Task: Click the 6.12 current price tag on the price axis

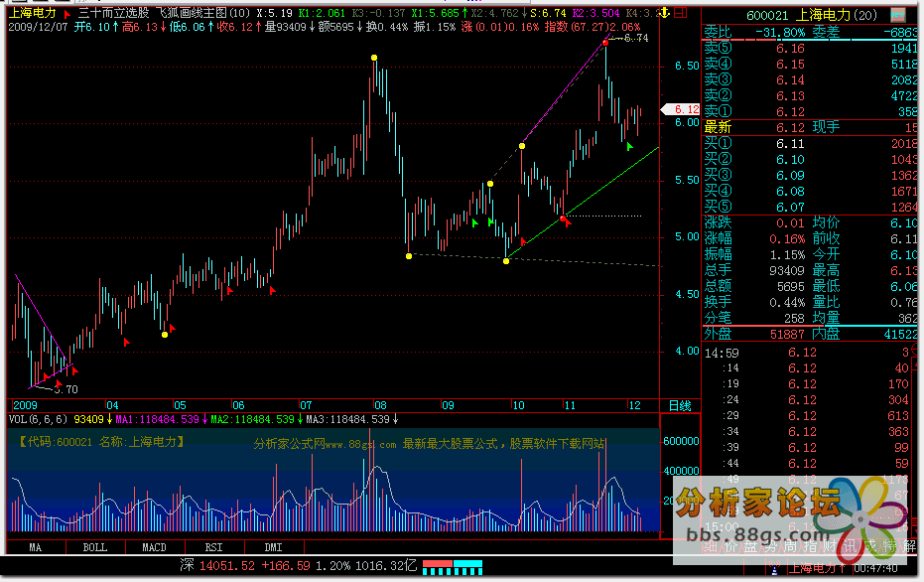Action: [686, 109]
